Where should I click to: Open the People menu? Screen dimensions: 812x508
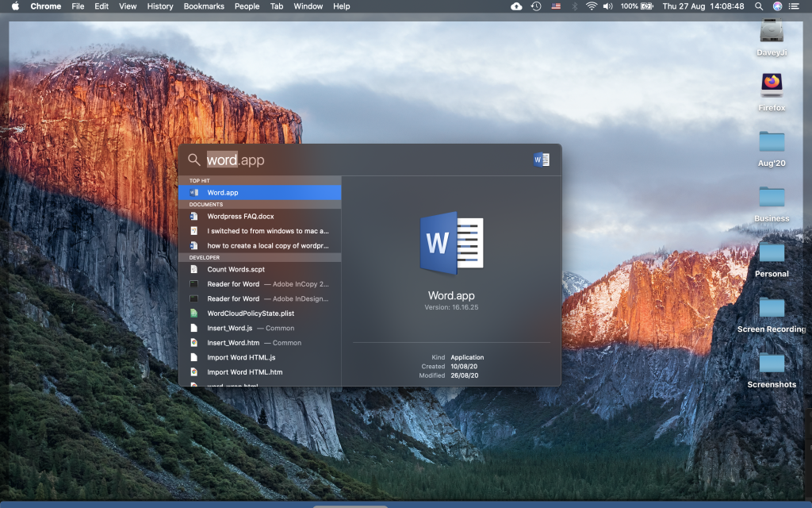pyautogui.click(x=247, y=6)
